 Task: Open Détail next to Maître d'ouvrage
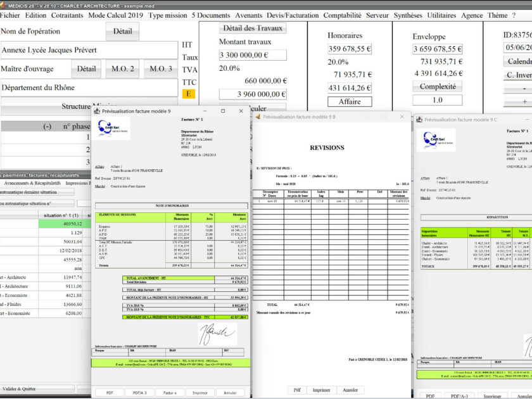[86, 69]
